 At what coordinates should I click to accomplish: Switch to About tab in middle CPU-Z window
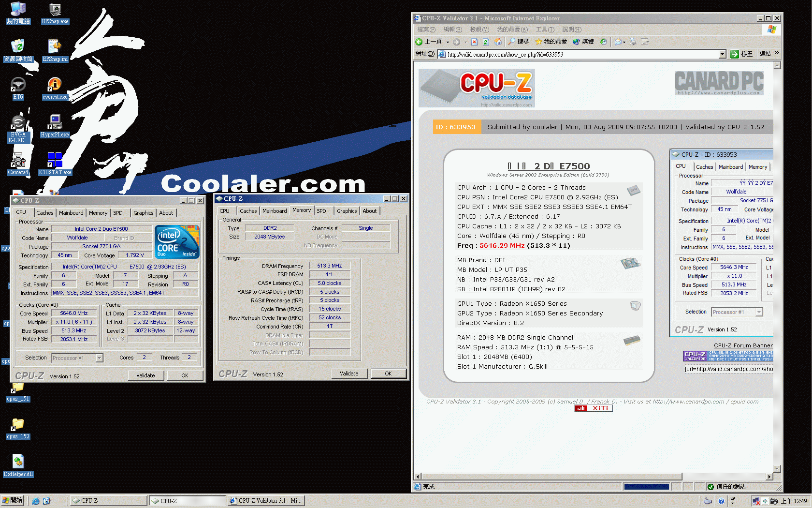tap(370, 211)
